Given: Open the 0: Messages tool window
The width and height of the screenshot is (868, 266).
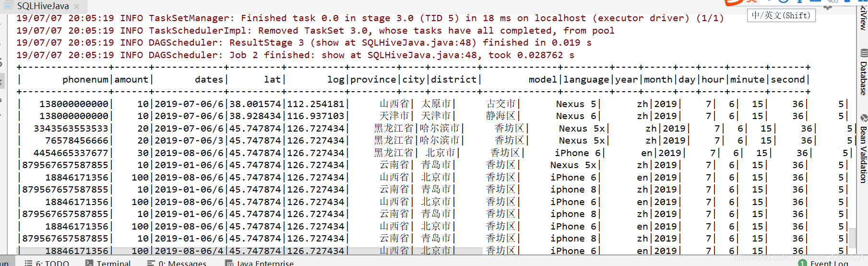Looking at the screenshot, I should [x=177, y=263].
